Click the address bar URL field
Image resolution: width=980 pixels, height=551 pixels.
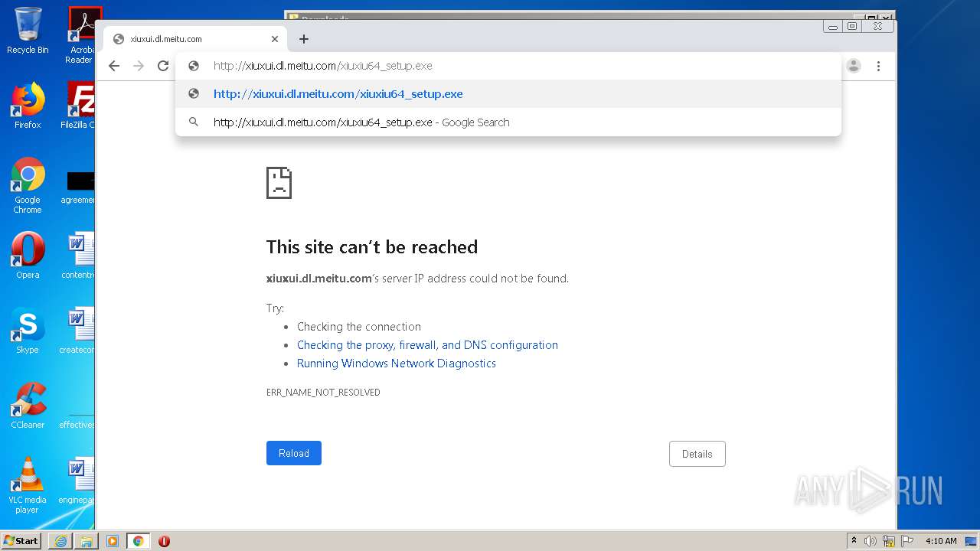pyautogui.click(x=508, y=66)
